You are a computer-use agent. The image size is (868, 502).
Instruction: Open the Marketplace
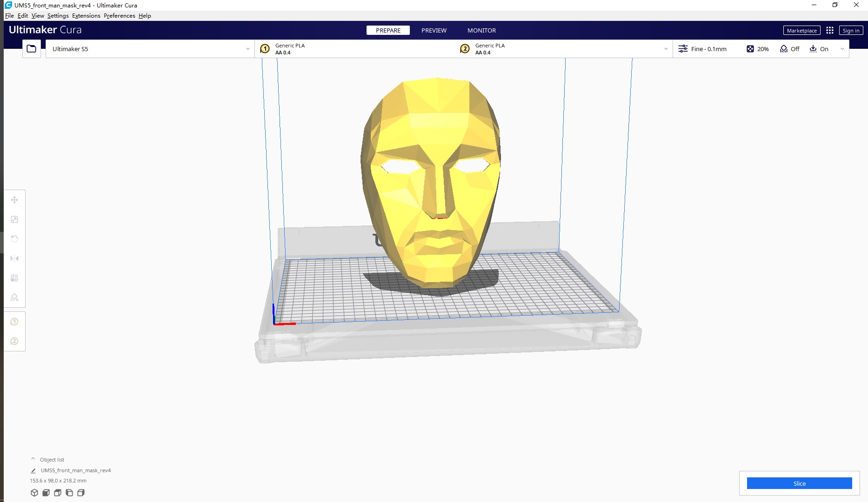[x=801, y=30]
